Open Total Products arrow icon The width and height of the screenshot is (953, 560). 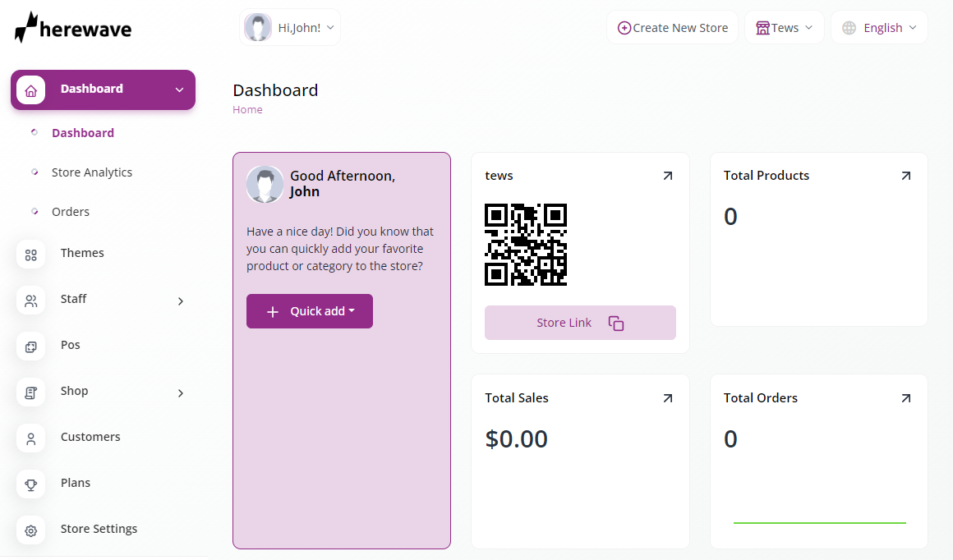[905, 176]
